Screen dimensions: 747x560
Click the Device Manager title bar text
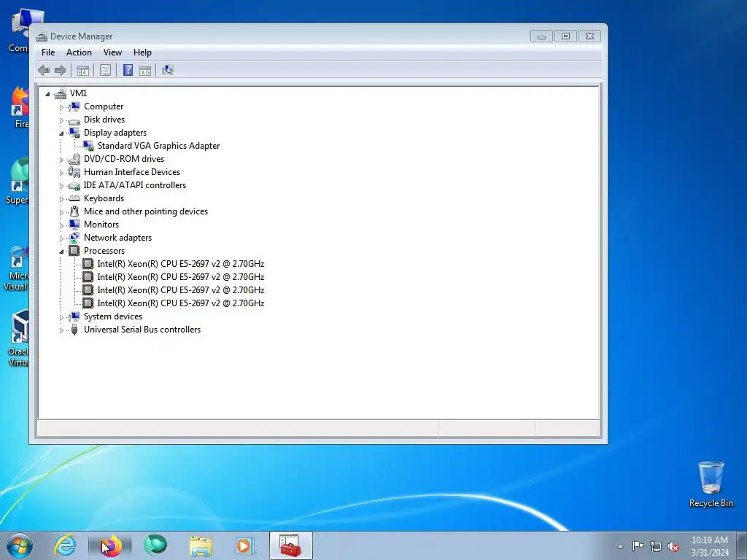click(82, 36)
